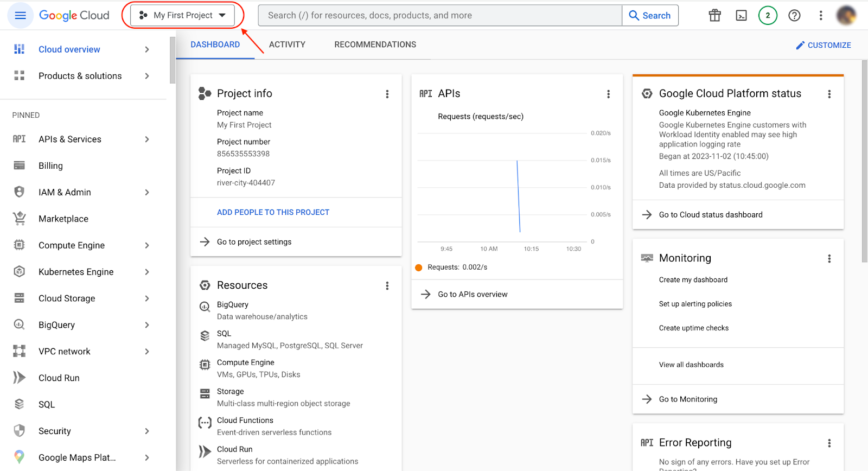Expand the IAM & Admin submenu
Image resolution: width=868 pixels, height=471 pixels.
click(146, 192)
